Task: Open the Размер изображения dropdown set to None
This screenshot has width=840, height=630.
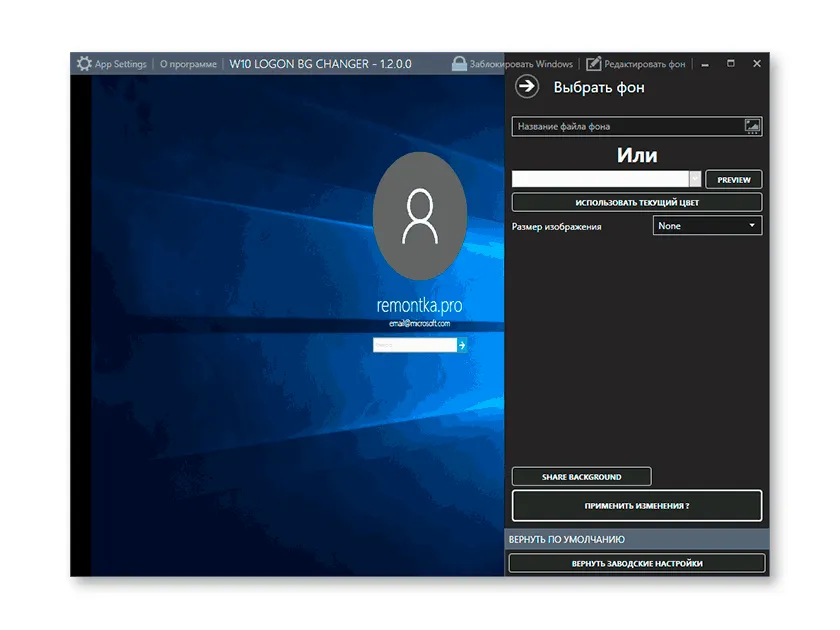Action: (707, 226)
